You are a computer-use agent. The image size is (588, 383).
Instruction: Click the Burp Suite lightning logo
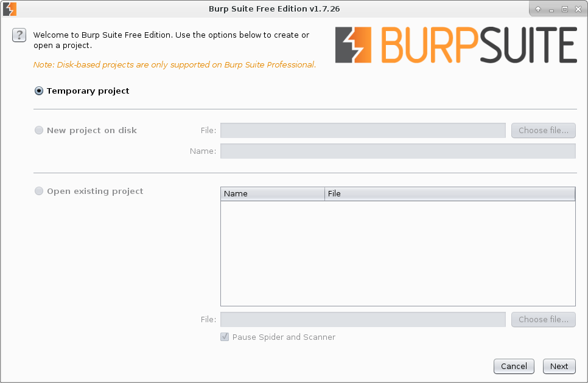pyautogui.click(x=353, y=45)
